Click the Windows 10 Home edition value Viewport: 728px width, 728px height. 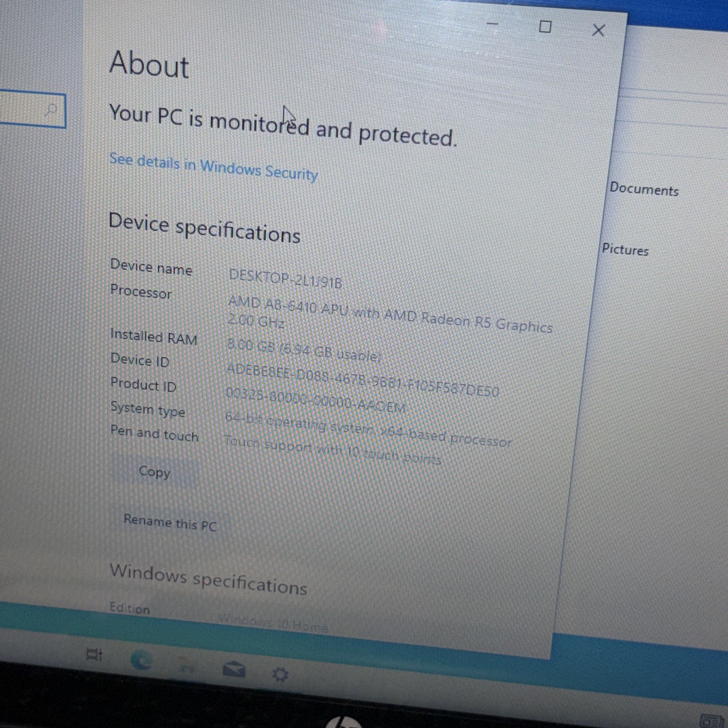tap(273, 622)
